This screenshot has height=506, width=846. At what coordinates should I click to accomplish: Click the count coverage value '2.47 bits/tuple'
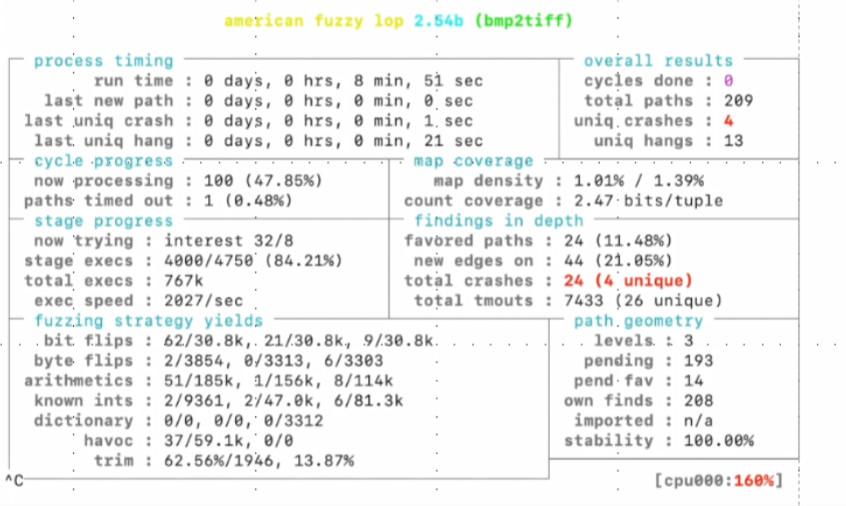(648, 201)
